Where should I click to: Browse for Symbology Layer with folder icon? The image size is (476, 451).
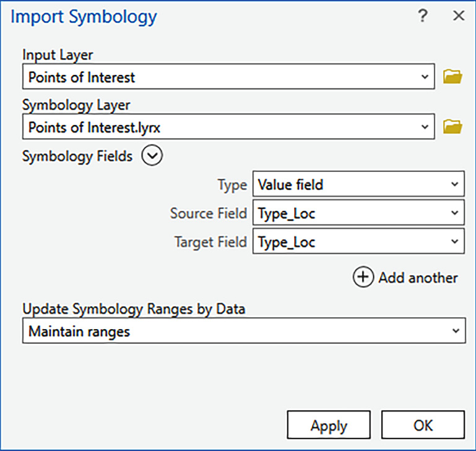pyautogui.click(x=452, y=127)
